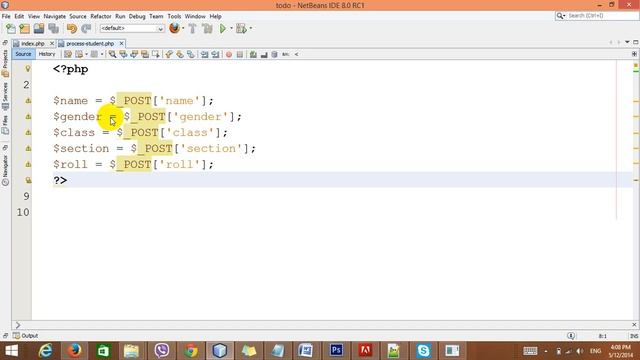Click lightbulb hint icon on line 1

[x=28, y=69]
